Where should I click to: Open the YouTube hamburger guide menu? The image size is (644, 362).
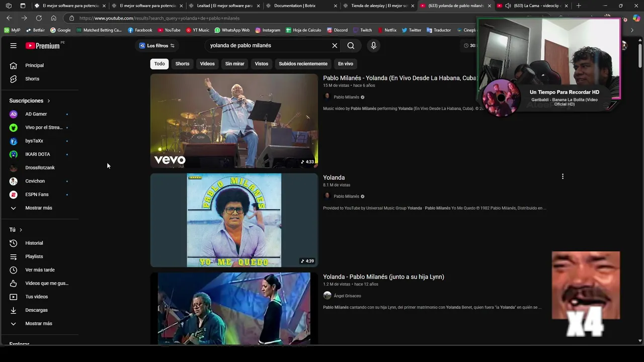[14, 45]
